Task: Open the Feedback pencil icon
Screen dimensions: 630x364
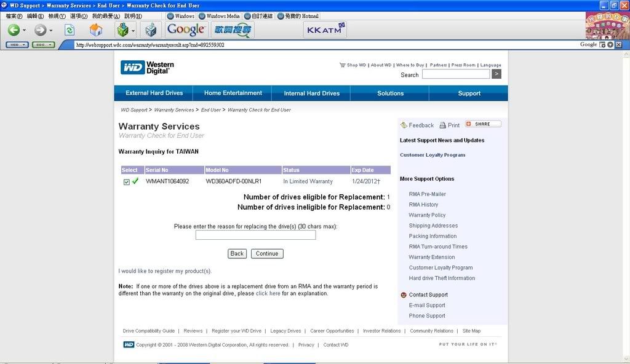Action: click(x=404, y=125)
